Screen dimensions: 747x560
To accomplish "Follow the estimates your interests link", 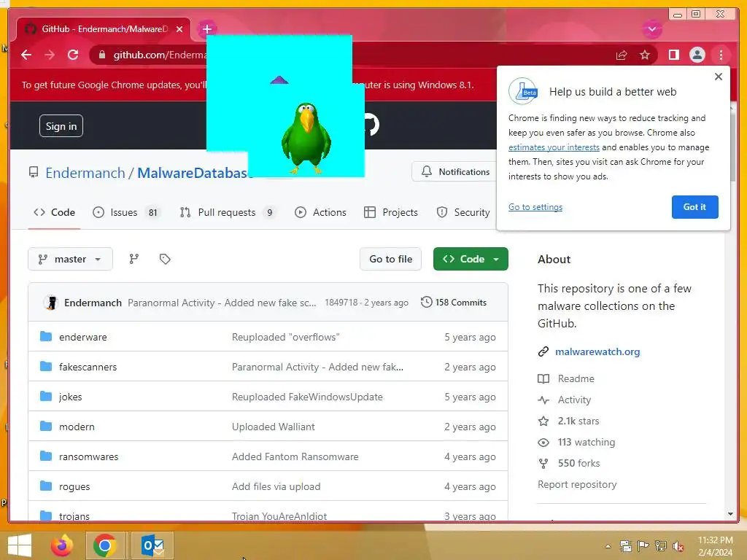I will click(554, 147).
